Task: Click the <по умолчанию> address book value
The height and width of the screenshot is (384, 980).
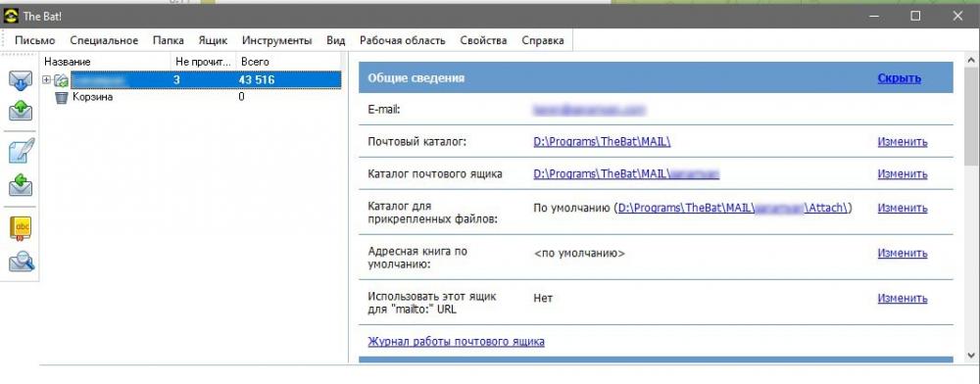Action: pos(579,254)
